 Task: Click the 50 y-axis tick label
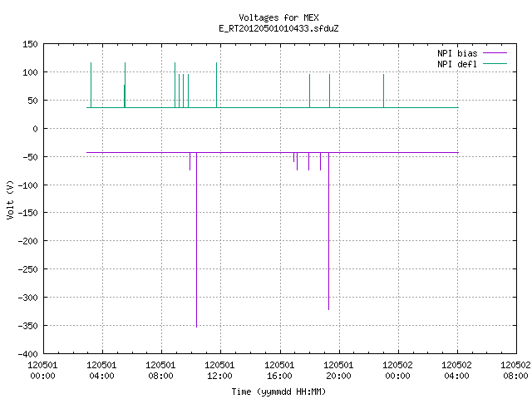(33, 101)
